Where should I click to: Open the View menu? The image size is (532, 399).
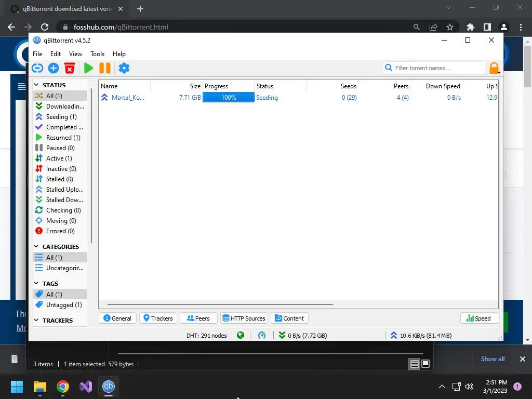pyautogui.click(x=75, y=54)
